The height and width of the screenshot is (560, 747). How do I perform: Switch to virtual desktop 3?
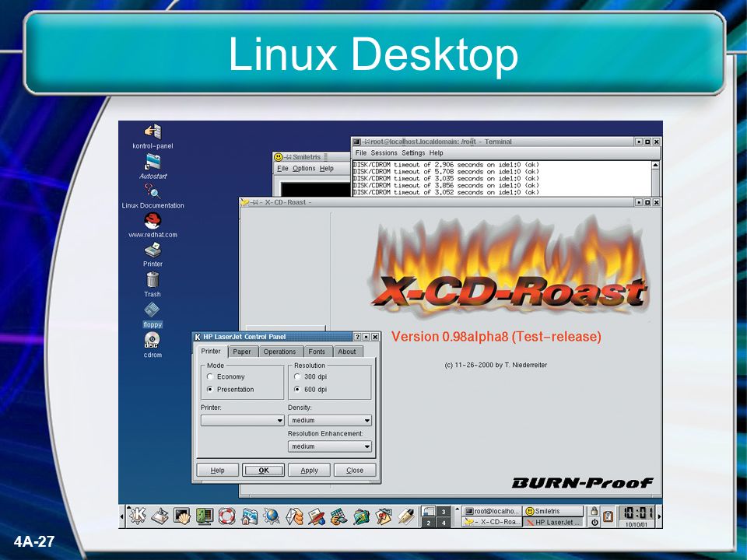tap(443, 512)
